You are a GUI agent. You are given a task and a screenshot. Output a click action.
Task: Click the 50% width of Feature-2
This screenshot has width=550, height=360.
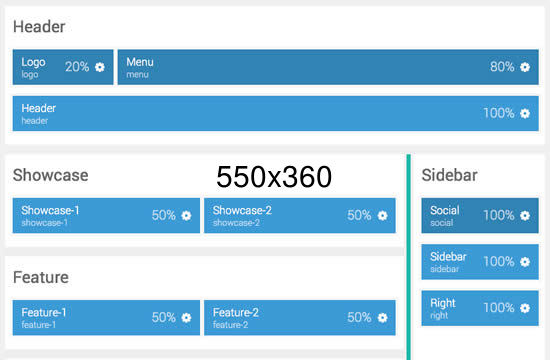point(360,317)
